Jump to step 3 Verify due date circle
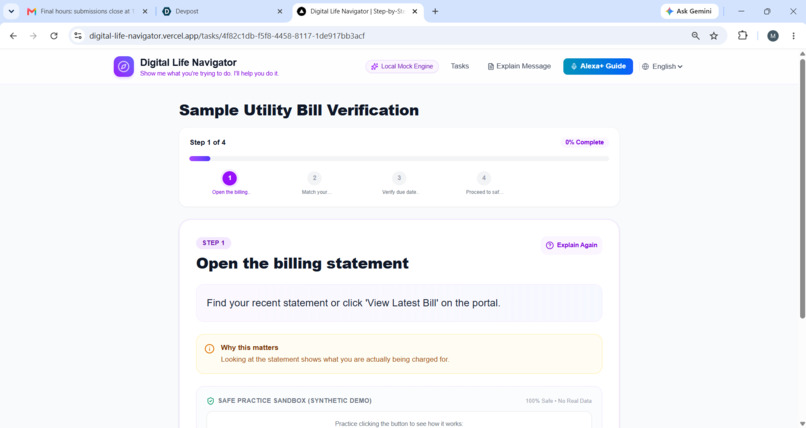Screen dimensions: 806x428 [x=399, y=178]
